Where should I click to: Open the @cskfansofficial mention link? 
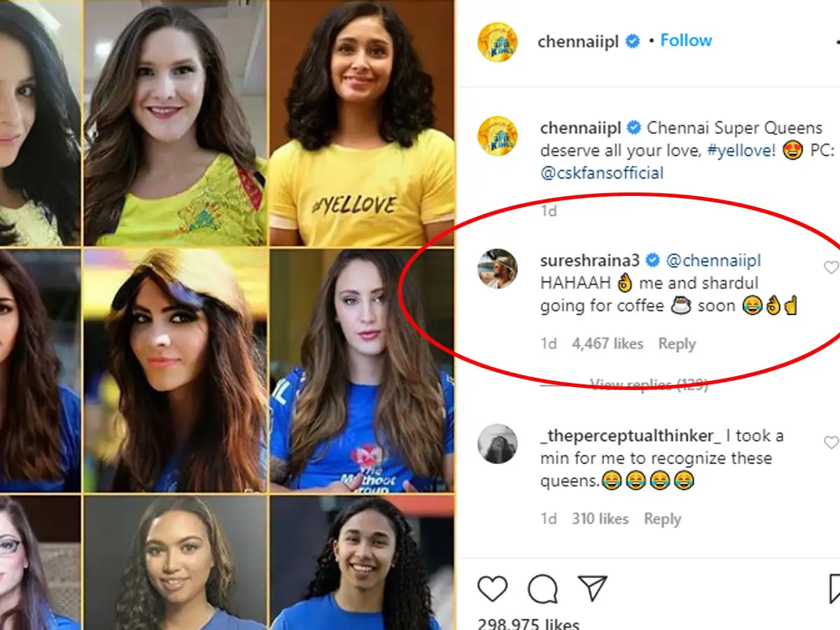coord(602,173)
